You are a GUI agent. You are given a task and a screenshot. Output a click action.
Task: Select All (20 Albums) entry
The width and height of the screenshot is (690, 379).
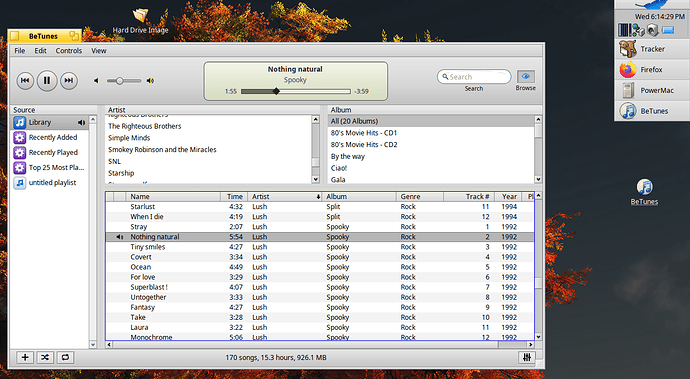click(x=431, y=121)
